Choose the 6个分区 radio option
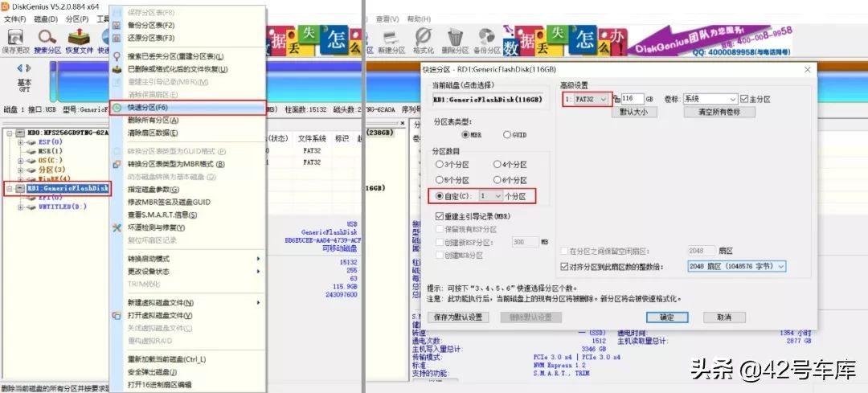The height and width of the screenshot is (393, 868). pyautogui.click(x=497, y=180)
